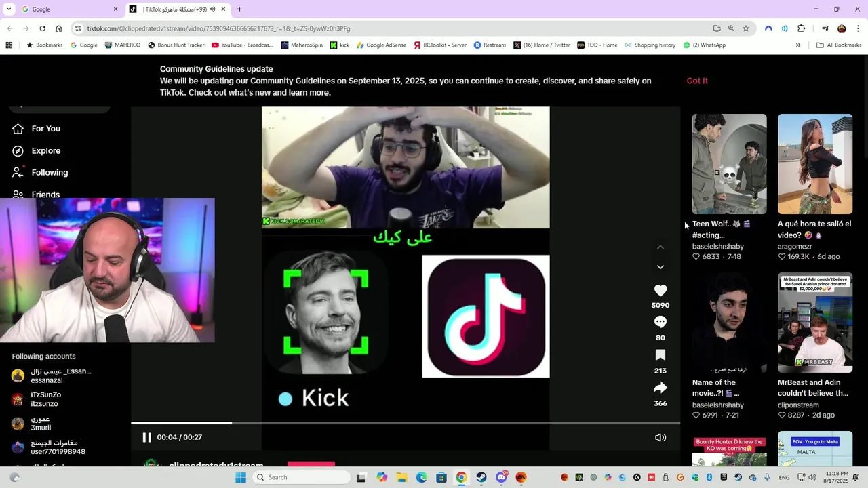This screenshot has height=488, width=868.
Task: Open the Bonus Hunt Tracker bookmark
Action: pos(176,45)
